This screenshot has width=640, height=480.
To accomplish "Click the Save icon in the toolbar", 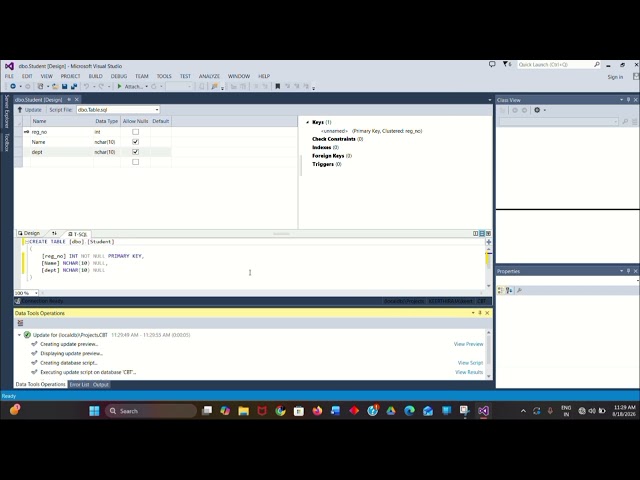I will 64,87.
